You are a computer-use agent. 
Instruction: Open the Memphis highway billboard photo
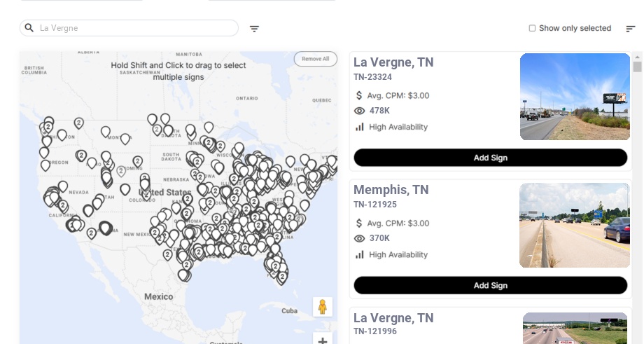point(575,225)
